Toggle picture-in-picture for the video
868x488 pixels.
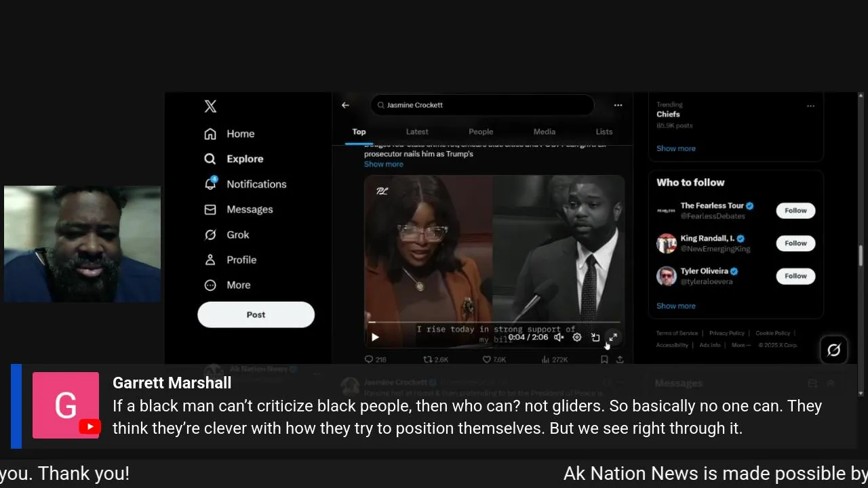coord(595,337)
